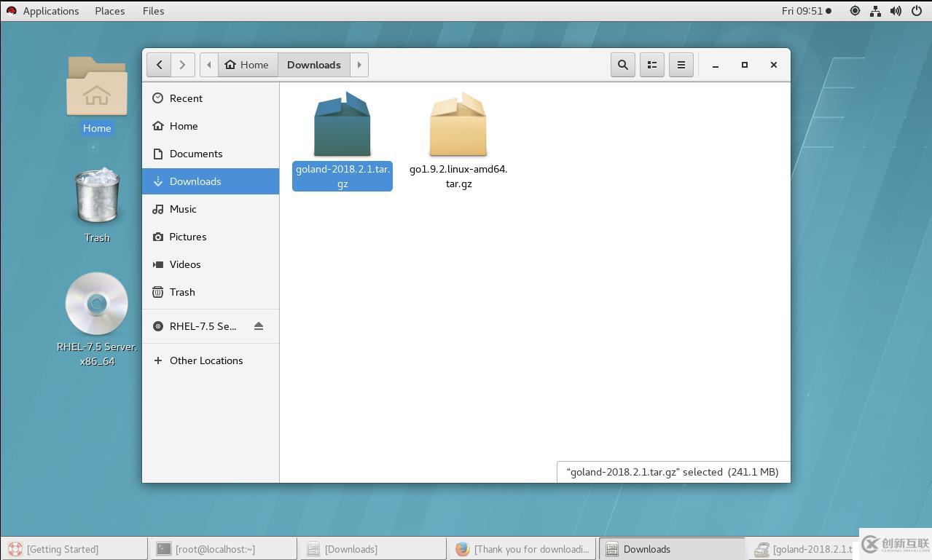Image resolution: width=932 pixels, height=560 pixels.
Task: Open Videos in the sidebar
Action: coord(211,264)
